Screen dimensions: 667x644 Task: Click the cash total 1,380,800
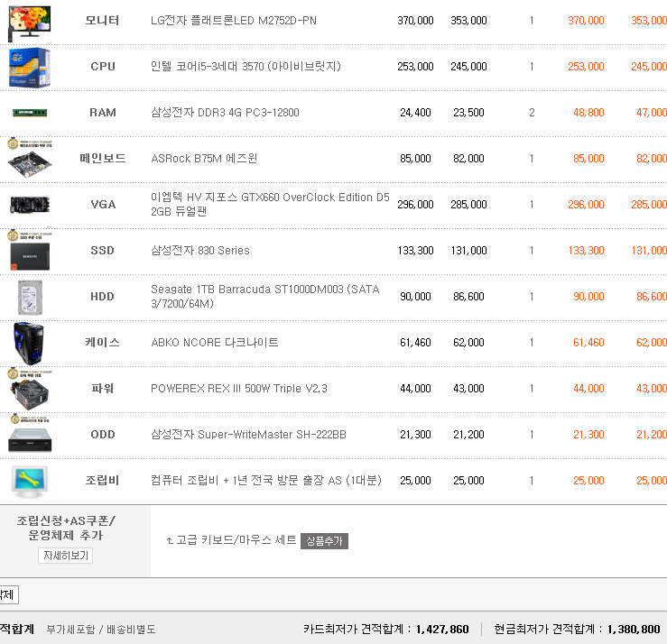(x=634, y=630)
